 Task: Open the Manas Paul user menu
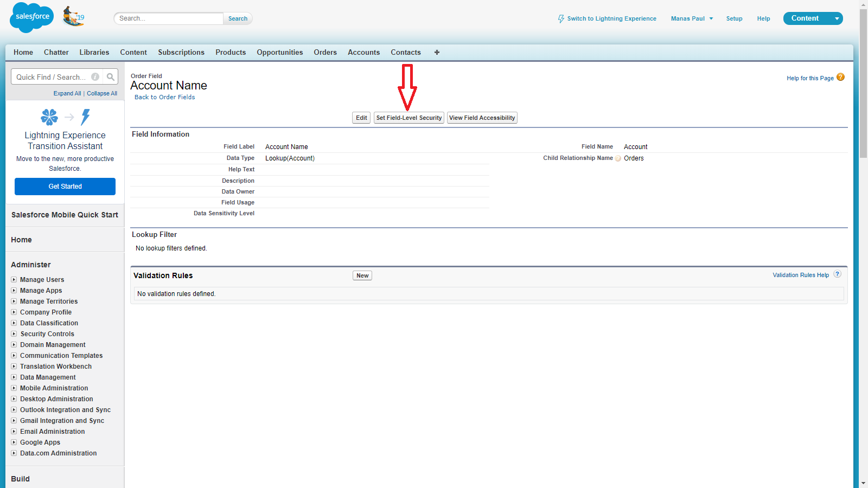click(x=692, y=18)
